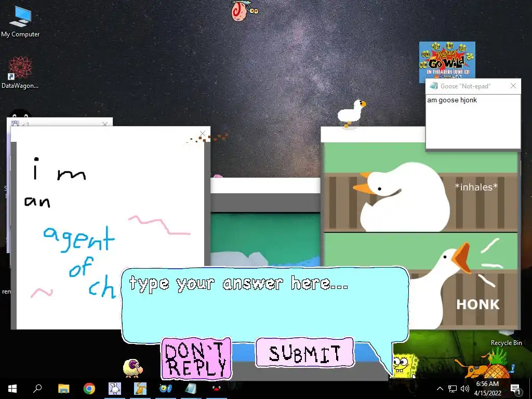
Task: Open taskbar search magnifier
Action: point(37,389)
